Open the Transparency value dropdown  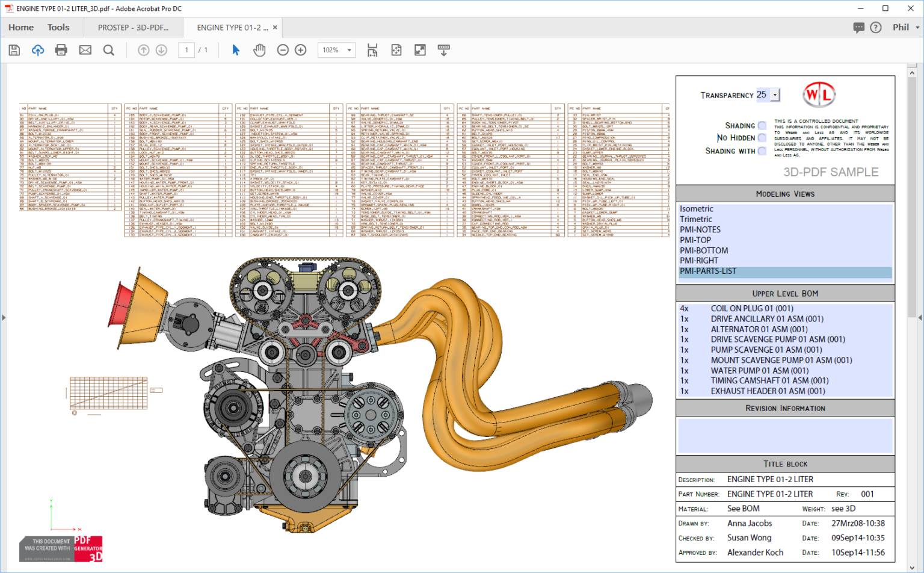pyautogui.click(x=774, y=94)
